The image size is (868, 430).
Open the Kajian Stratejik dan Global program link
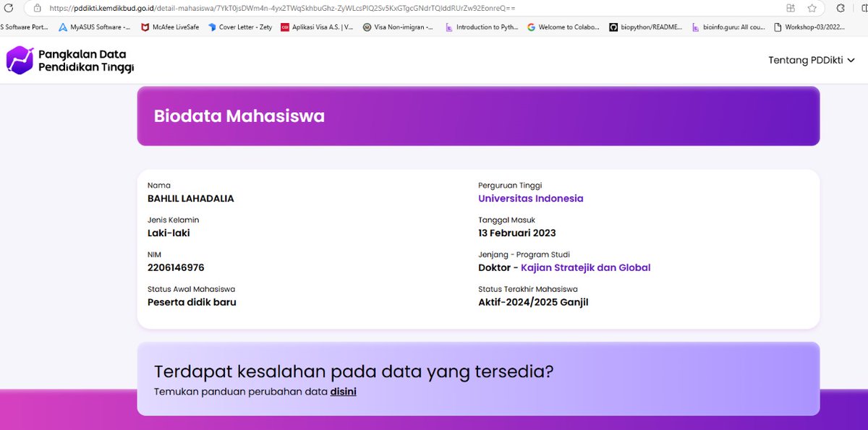pyautogui.click(x=585, y=267)
